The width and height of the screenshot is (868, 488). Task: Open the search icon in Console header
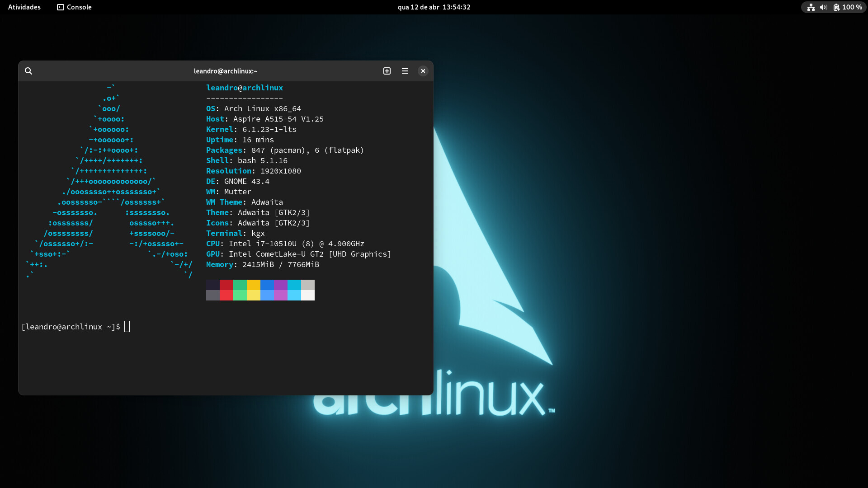coord(28,71)
